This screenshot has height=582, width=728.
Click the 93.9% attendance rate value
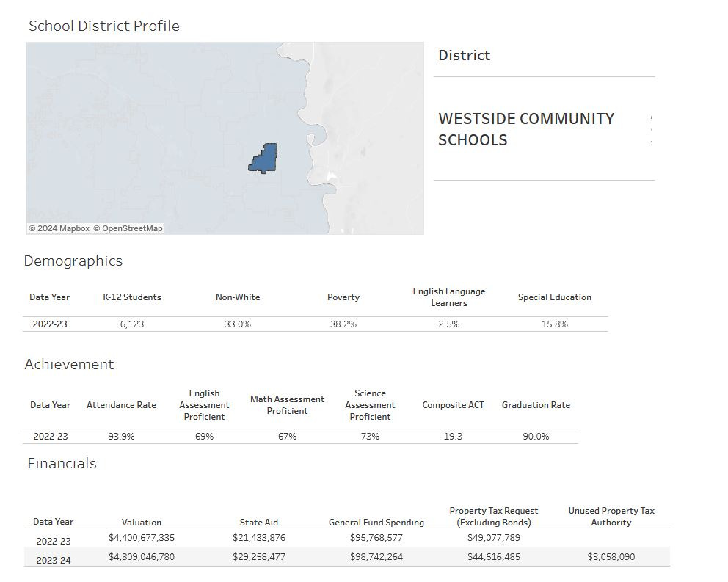(121, 437)
